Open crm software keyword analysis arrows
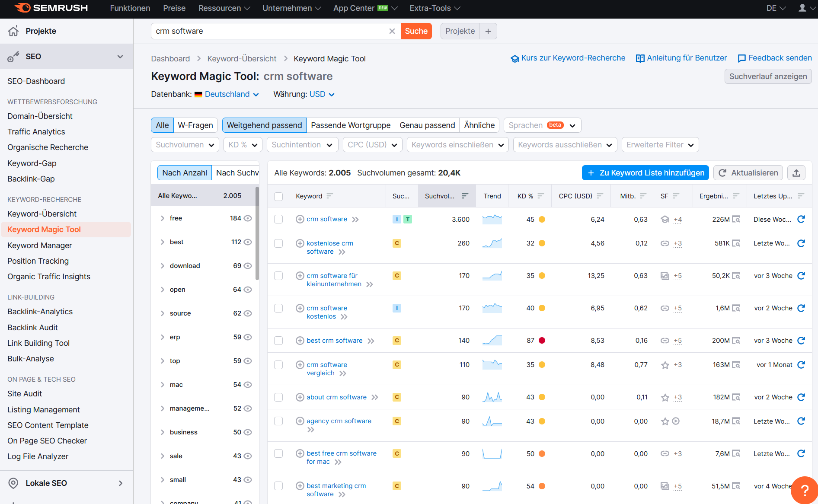Screen dimensions: 818x504 pos(355,220)
